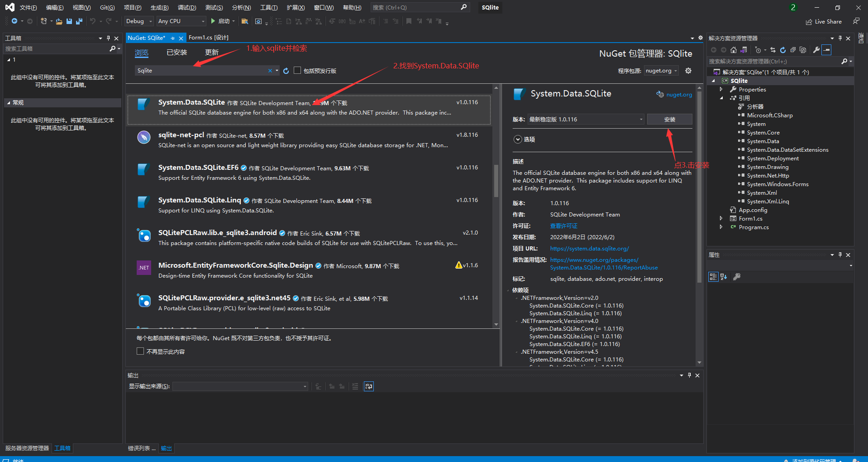Click the show all files icon
Viewport: 868px width, 462px height.
[803, 50]
